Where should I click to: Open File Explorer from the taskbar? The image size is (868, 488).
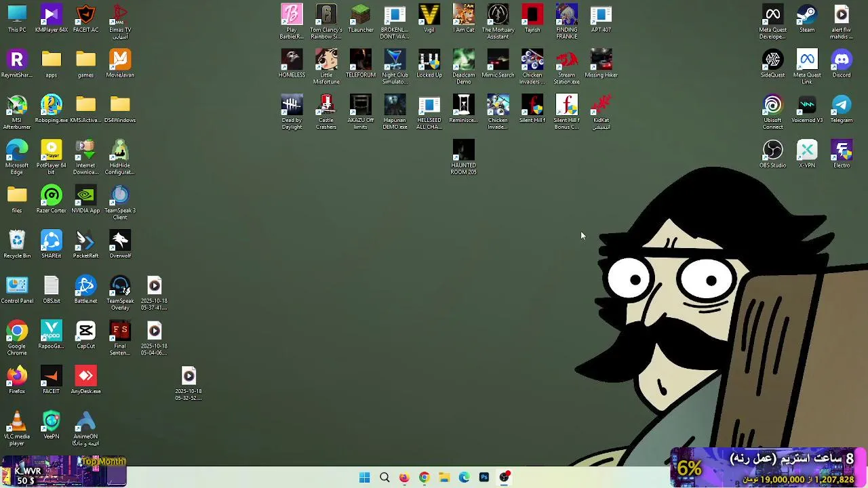pyautogui.click(x=444, y=477)
